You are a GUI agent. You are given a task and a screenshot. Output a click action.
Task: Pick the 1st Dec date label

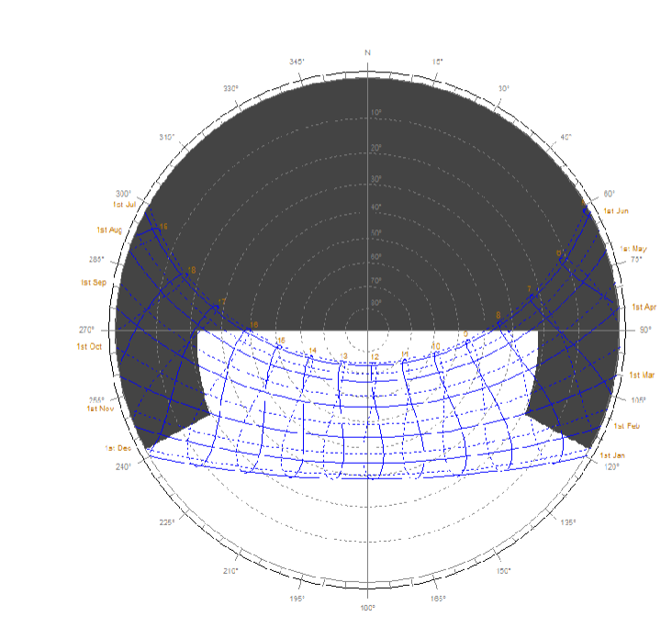point(118,448)
